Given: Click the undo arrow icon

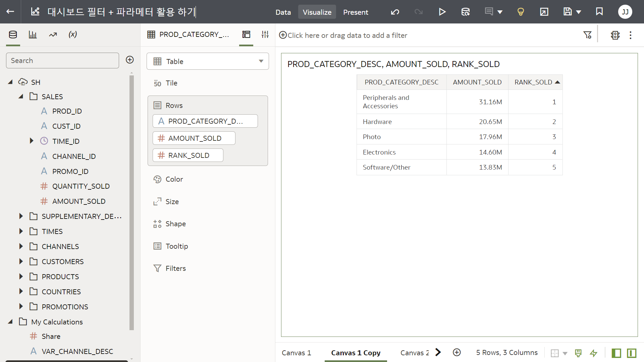Looking at the screenshot, I should [x=395, y=12].
